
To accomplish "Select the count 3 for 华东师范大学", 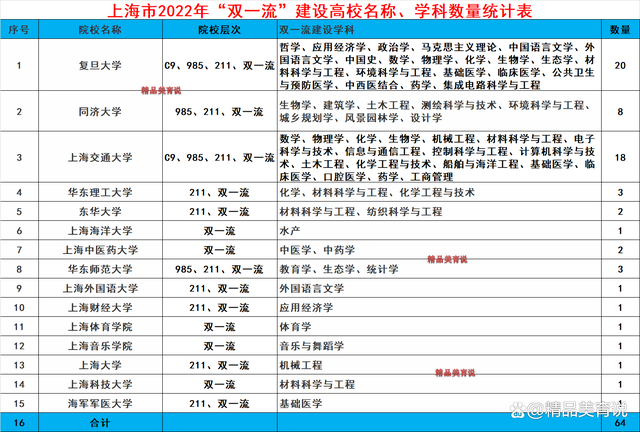I will pyautogui.click(x=620, y=269).
